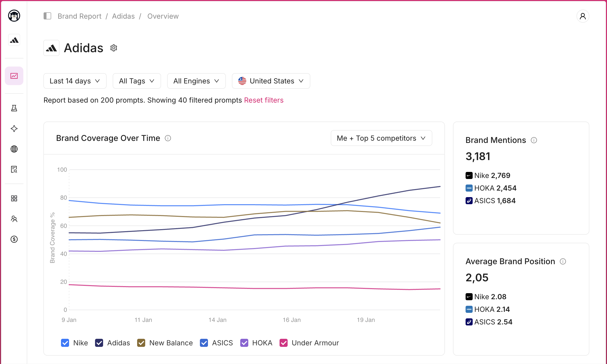
Task: Open the All Engines dropdown
Action: [x=196, y=81]
